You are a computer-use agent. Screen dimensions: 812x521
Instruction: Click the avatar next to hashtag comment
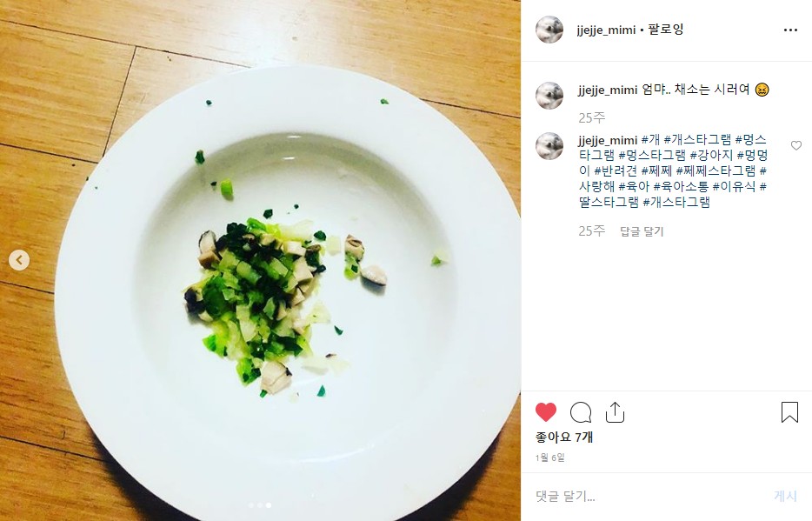(549, 146)
